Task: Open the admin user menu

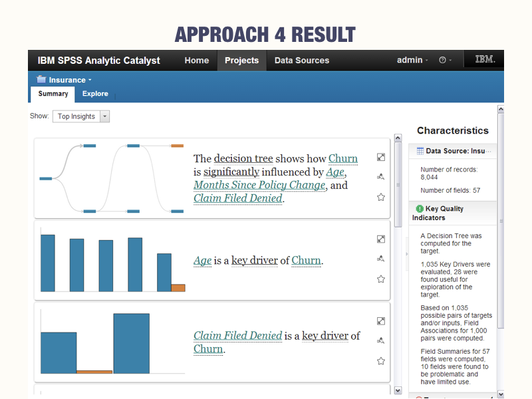Action: [x=412, y=61]
